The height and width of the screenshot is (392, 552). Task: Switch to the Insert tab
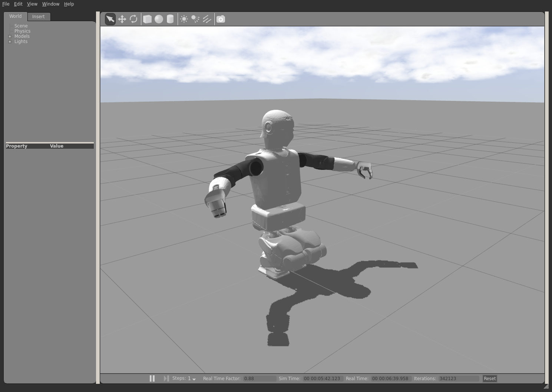(x=38, y=17)
